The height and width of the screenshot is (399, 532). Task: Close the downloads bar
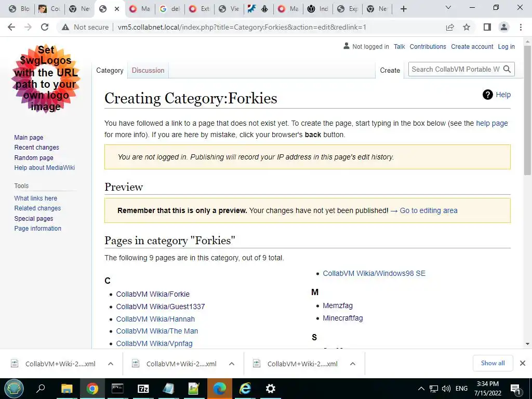pyautogui.click(x=523, y=363)
